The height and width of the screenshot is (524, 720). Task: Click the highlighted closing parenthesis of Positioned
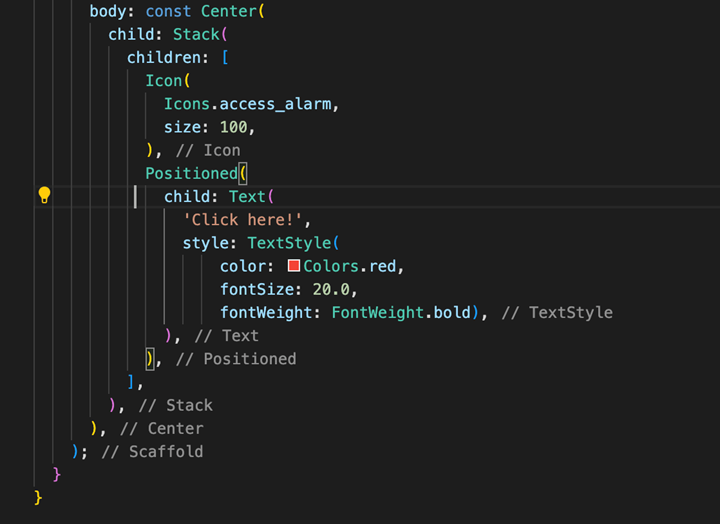[150, 359]
